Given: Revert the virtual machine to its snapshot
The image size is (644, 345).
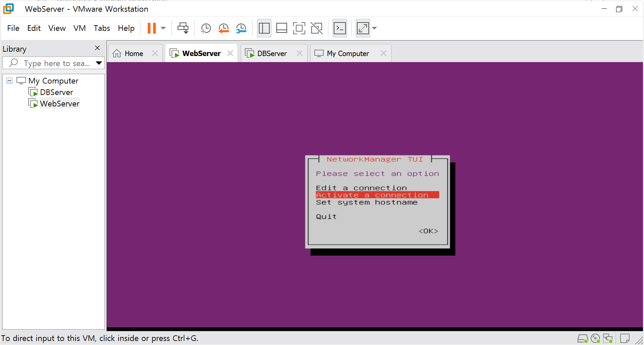Looking at the screenshot, I should click(223, 28).
